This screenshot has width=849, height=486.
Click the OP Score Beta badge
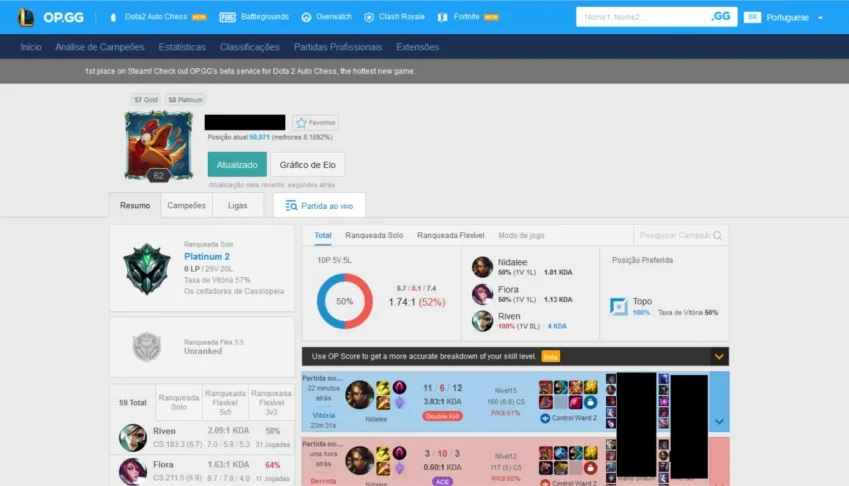click(x=551, y=357)
